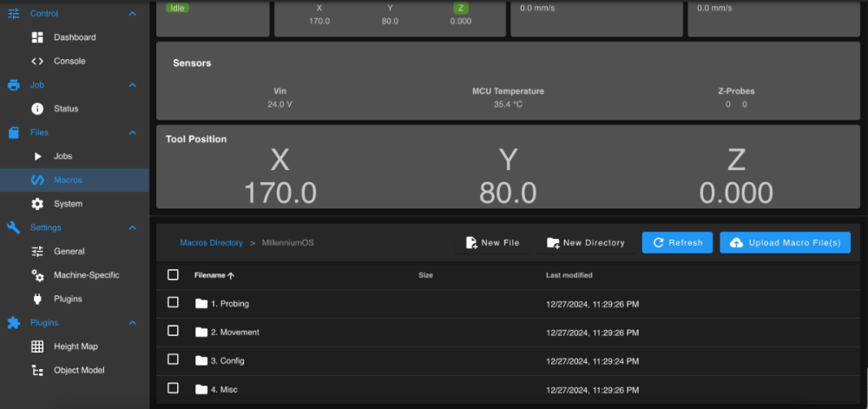Collapse the Settings section chevron
This screenshot has width=868, height=409.
(132, 228)
